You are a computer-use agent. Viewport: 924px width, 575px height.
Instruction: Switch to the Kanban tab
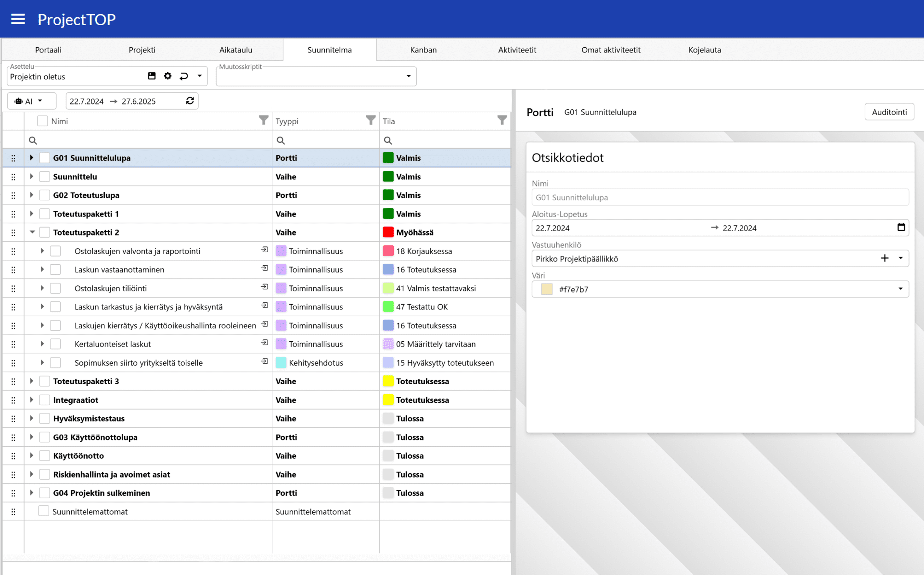[423, 50]
